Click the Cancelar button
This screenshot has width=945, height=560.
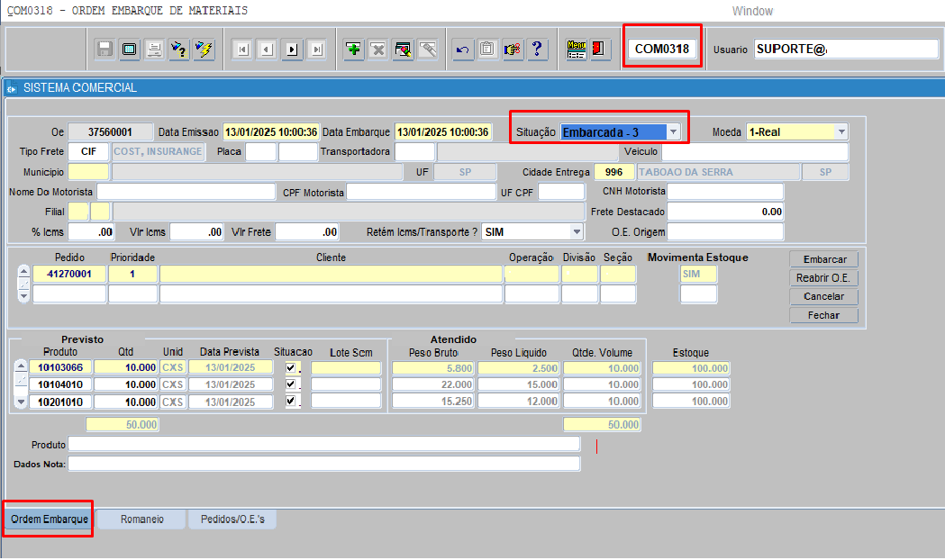point(824,297)
